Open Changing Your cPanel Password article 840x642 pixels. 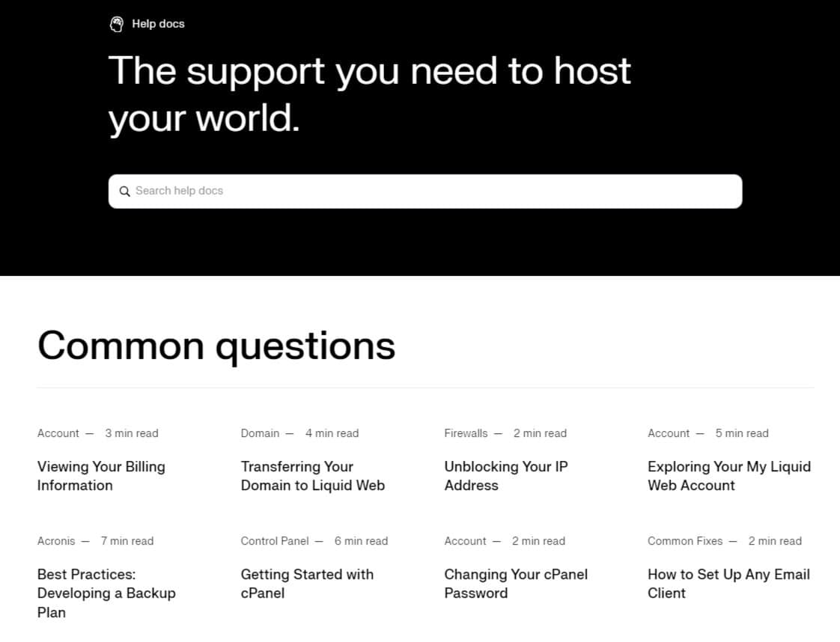click(515, 584)
